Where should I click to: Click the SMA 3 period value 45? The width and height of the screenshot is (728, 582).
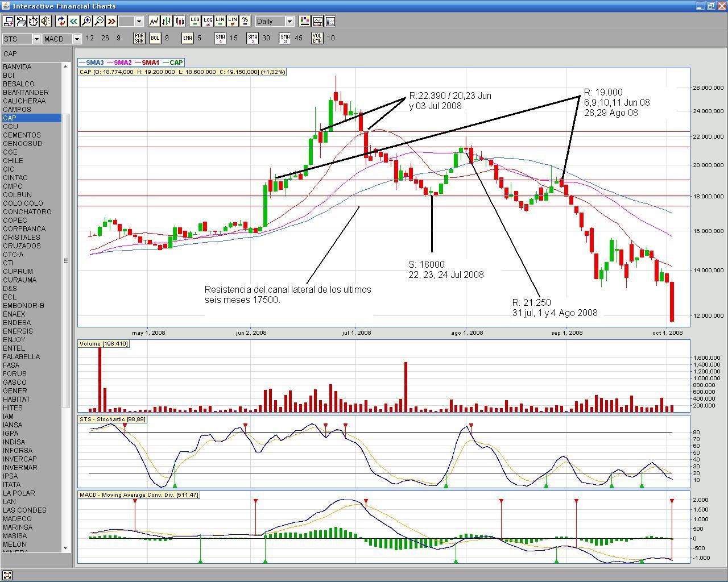tap(299, 38)
